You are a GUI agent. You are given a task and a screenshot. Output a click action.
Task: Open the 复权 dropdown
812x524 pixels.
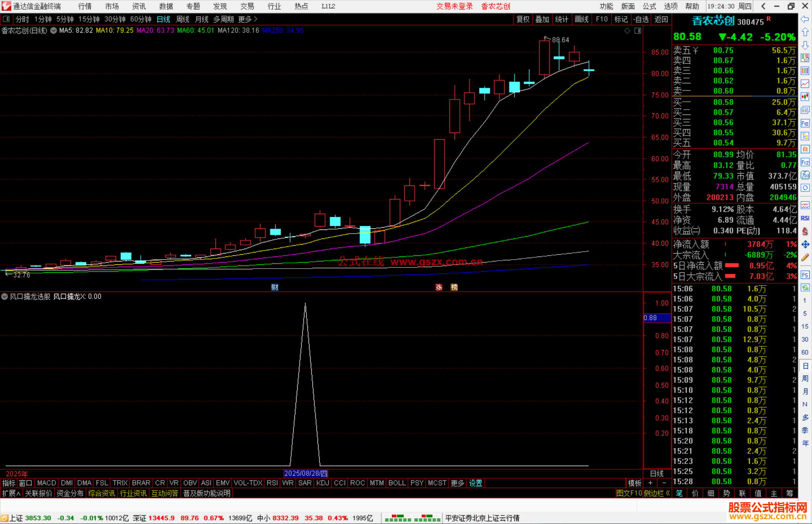pos(523,19)
